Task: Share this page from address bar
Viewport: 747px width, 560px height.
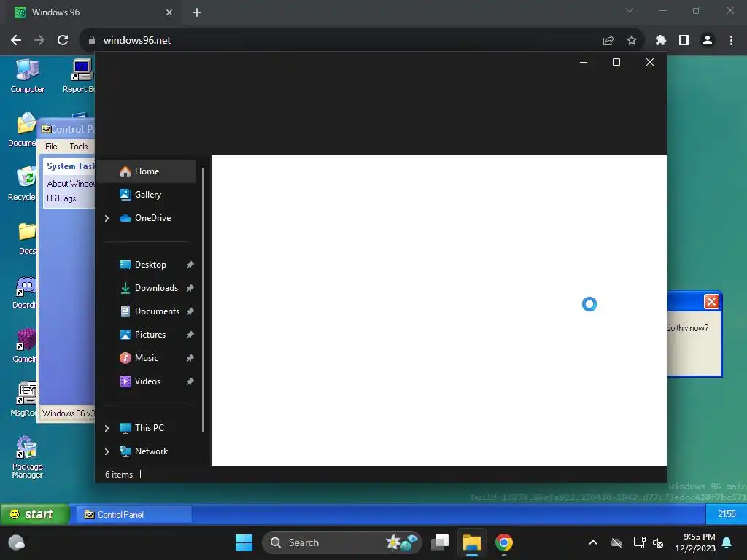Action: pyautogui.click(x=608, y=41)
